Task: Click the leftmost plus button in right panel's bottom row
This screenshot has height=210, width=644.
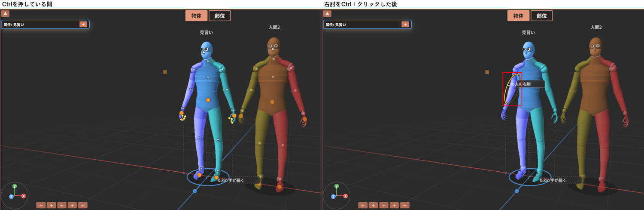Action: [363, 205]
